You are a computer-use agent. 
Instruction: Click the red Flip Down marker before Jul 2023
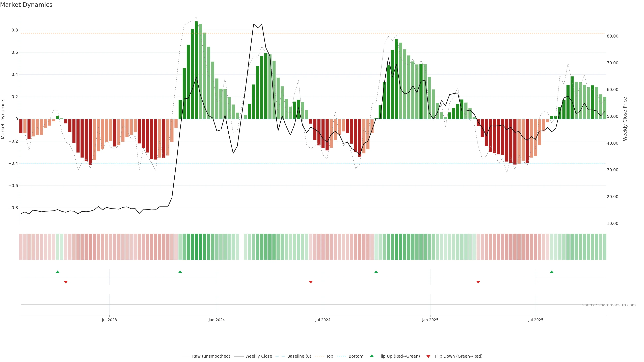[66, 282]
